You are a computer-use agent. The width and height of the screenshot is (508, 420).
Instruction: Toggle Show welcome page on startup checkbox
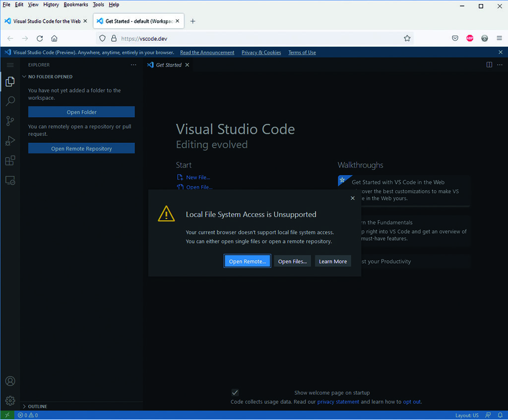click(235, 393)
